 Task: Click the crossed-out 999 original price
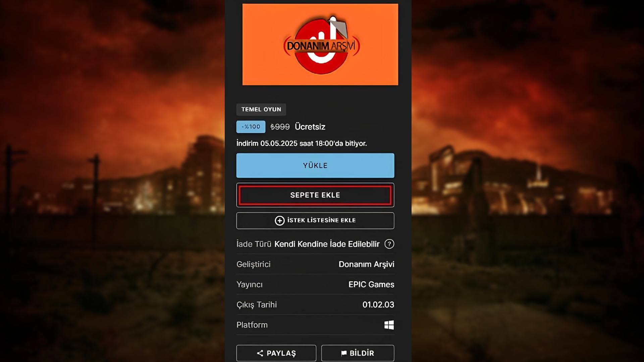[x=280, y=127]
